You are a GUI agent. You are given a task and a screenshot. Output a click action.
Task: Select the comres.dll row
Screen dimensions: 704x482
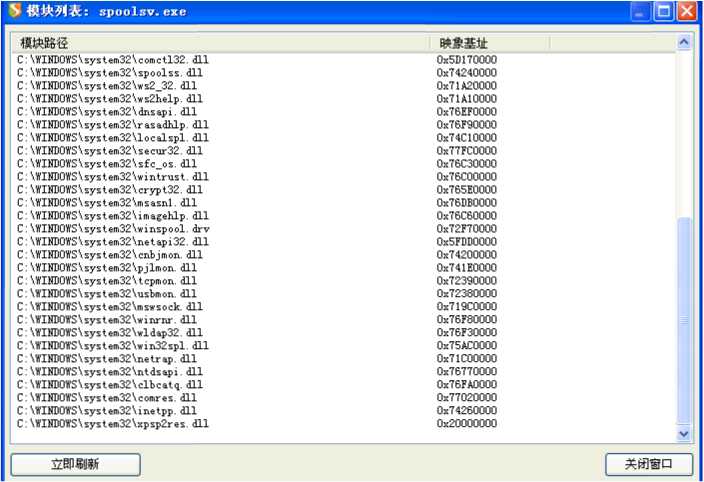tap(343, 398)
